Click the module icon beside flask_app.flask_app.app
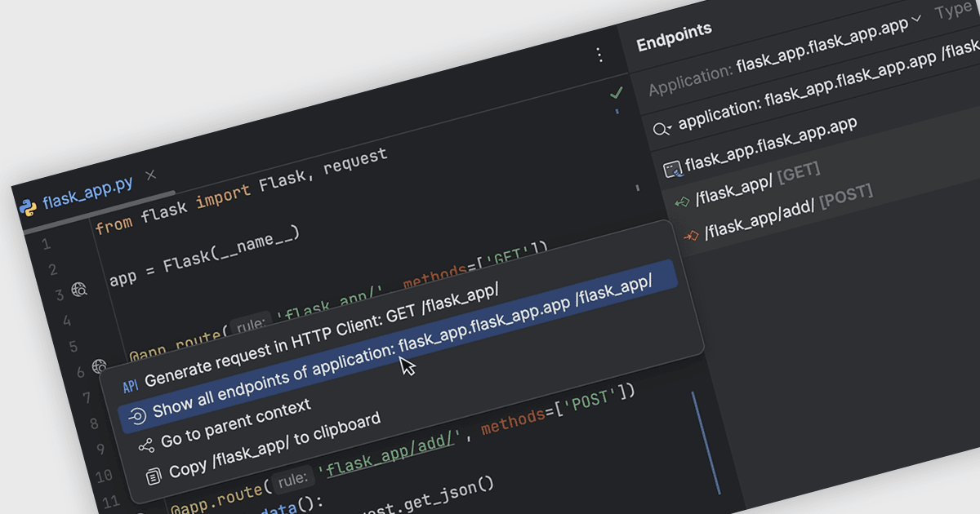This screenshot has width=980, height=514. click(673, 170)
